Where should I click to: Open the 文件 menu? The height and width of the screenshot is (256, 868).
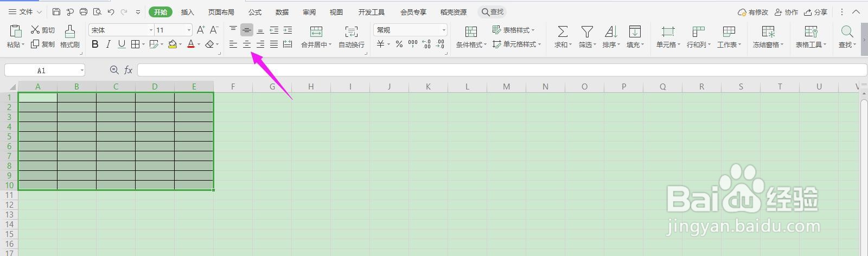(x=25, y=12)
